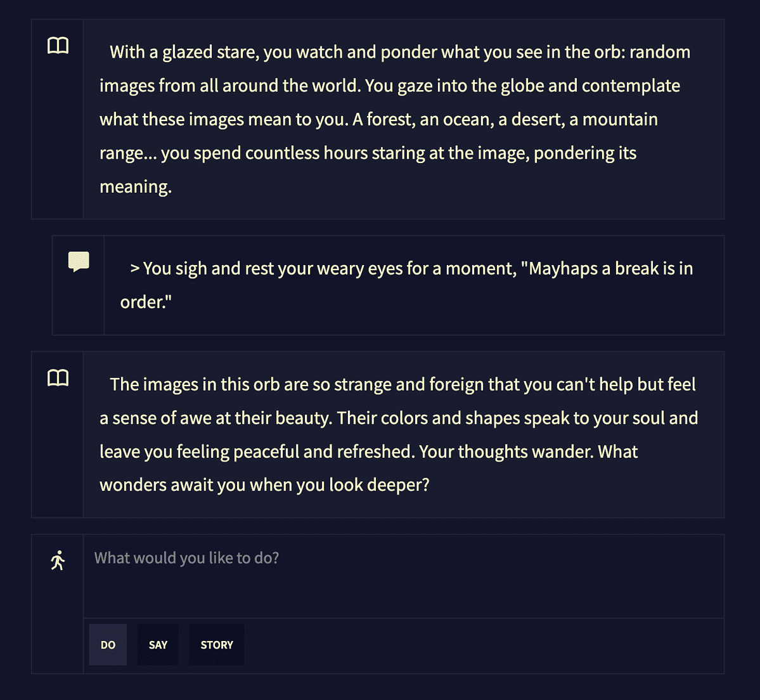Image resolution: width=760 pixels, height=700 pixels.
Task: Click the line 'what these images mean to you'
Action: [x=378, y=119]
